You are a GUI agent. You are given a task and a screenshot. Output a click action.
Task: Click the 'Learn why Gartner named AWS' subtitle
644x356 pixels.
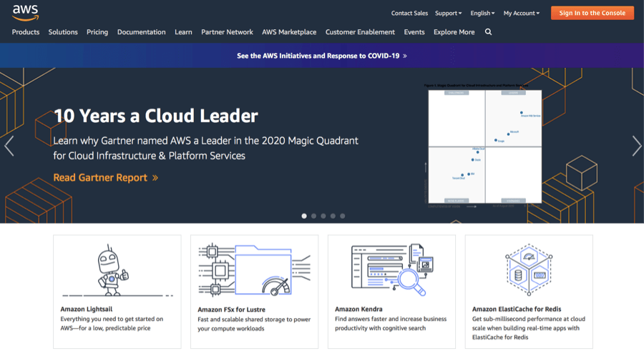[x=206, y=148]
